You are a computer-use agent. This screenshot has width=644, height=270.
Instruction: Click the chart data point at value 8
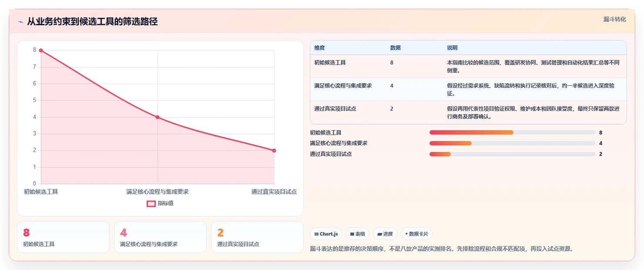41,50
